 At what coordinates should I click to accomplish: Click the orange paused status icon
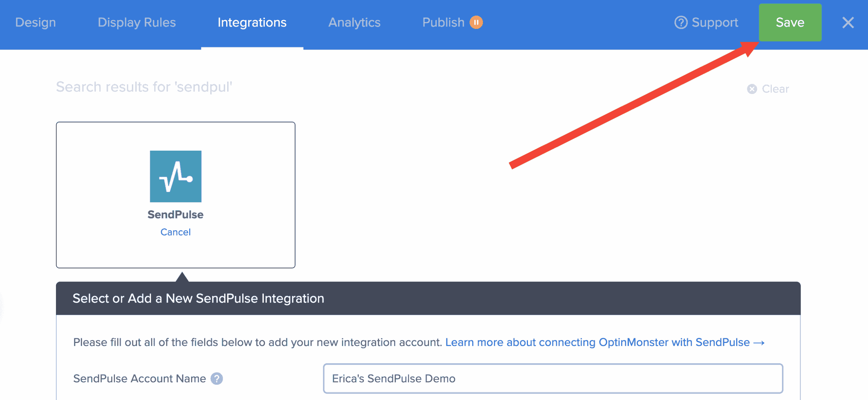coord(476,22)
